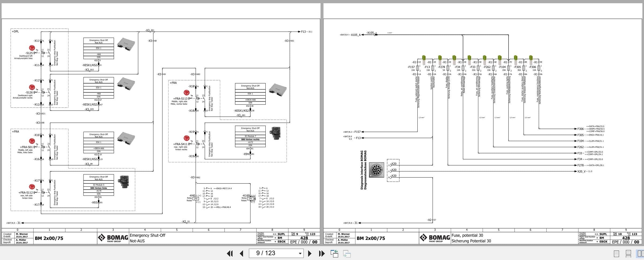Toggle the two-page facing view mode
The height and width of the screenshot is (260, 644).
coord(639,253)
